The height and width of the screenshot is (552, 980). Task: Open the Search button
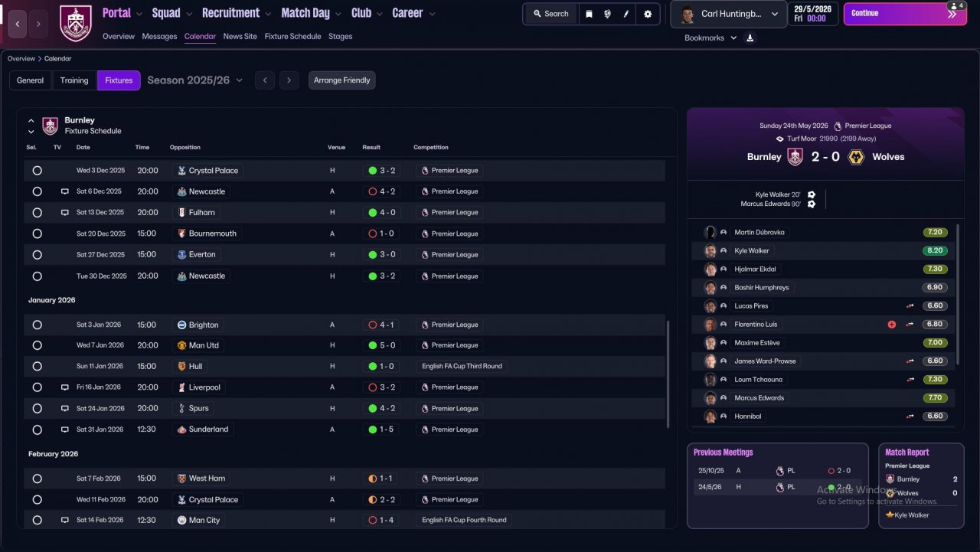click(x=550, y=14)
